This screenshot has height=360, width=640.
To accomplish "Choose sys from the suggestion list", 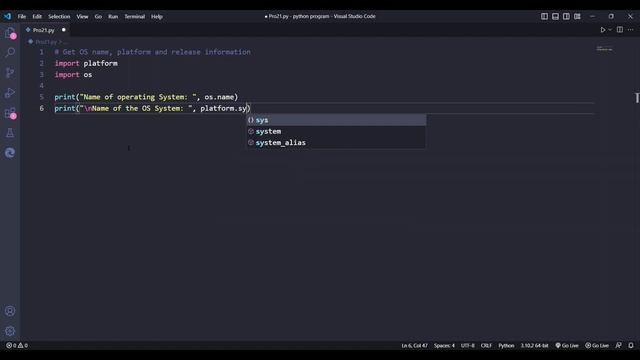I will click(336, 120).
